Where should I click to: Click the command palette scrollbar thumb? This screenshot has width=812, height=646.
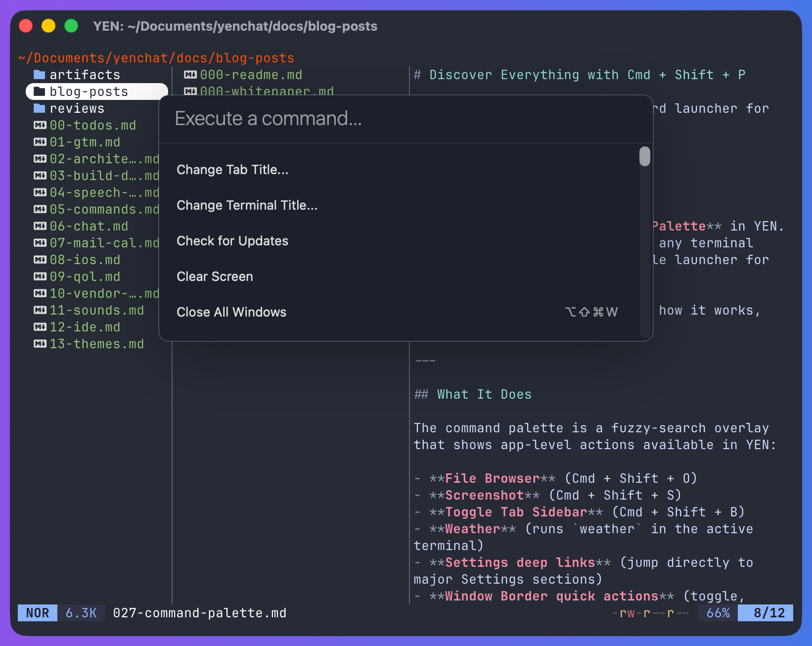coord(644,156)
